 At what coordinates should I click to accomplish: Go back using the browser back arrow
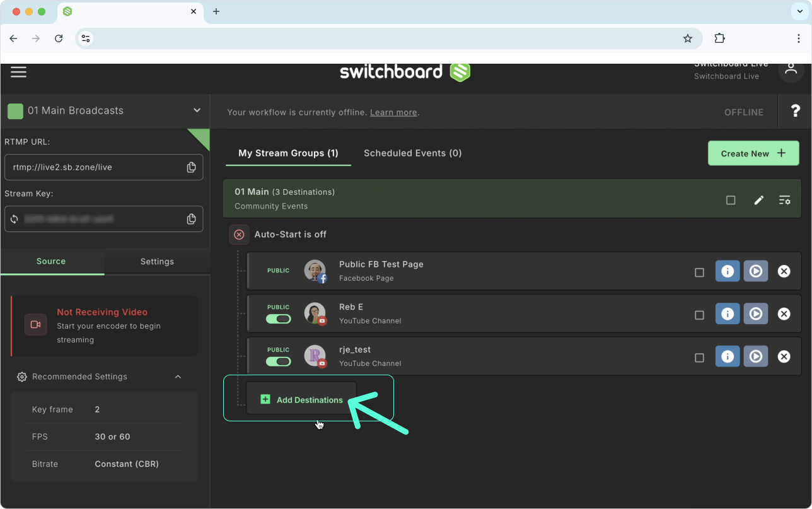[x=13, y=38]
